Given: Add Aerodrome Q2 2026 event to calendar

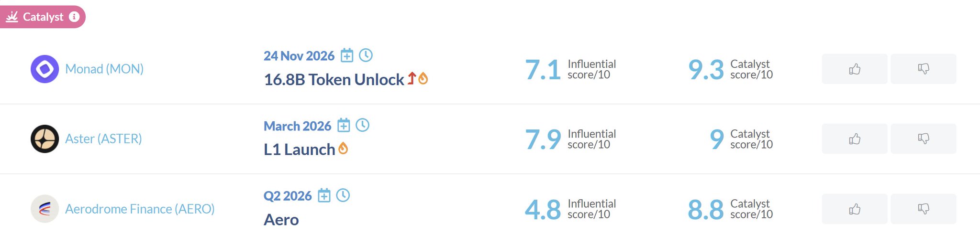Looking at the screenshot, I should click(324, 195).
